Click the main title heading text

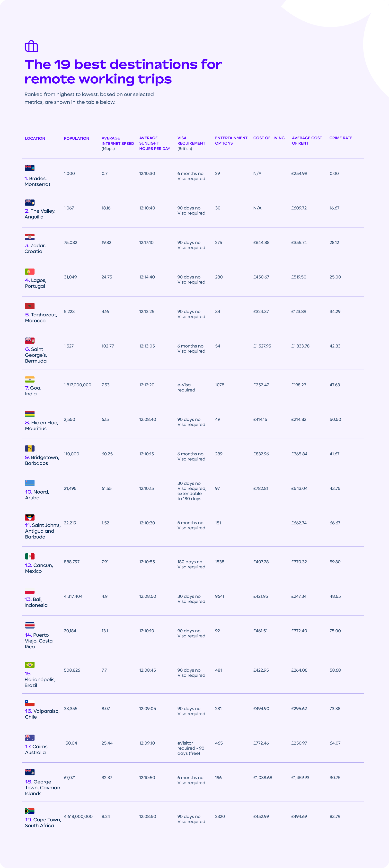click(x=123, y=71)
